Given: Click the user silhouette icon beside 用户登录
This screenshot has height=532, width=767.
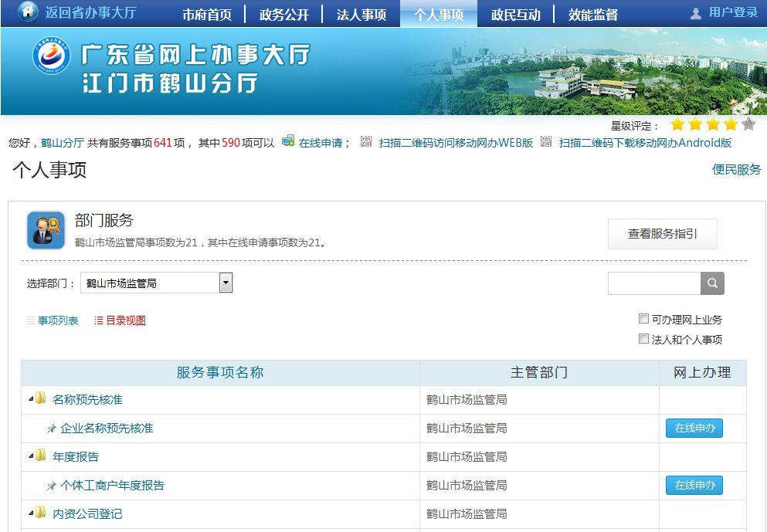Looking at the screenshot, I should point(695,13).
